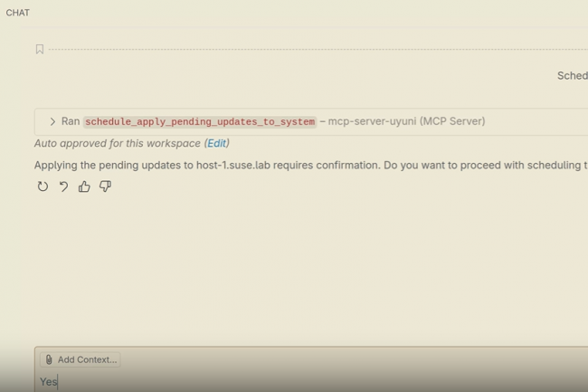This screenshot has height=392, width=588.
Task: Click the schedule_apply_pending_updates_to_system tool name
Action: click(x=200, y=121)
